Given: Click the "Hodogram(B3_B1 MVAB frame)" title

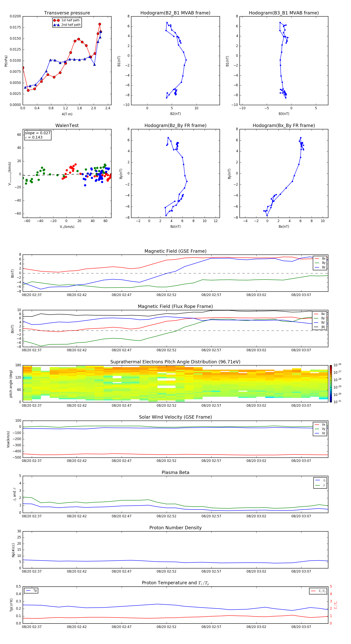Looking at the screenshot, I should 284,13.
